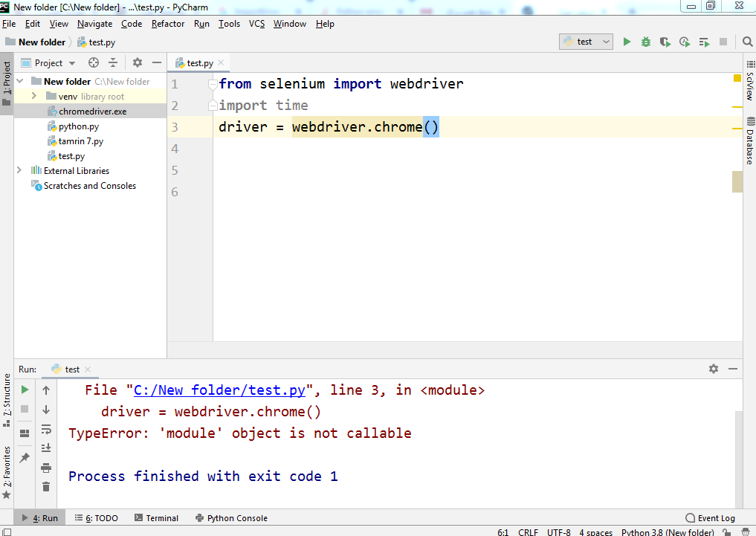Close the test.py editor tab
Viewport: 756px width, 536px height.
pyautogui.click(x=221, y=63)
